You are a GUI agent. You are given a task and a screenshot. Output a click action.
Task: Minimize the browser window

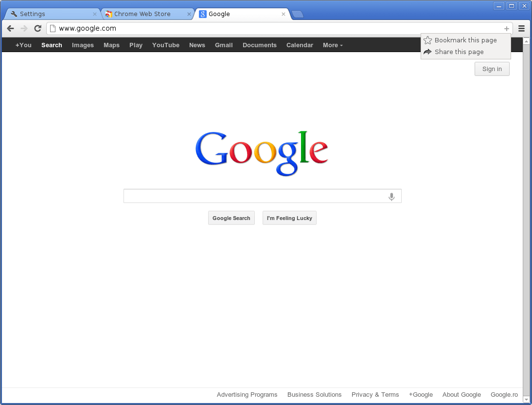pyautogui.click(x=499, y=6)
